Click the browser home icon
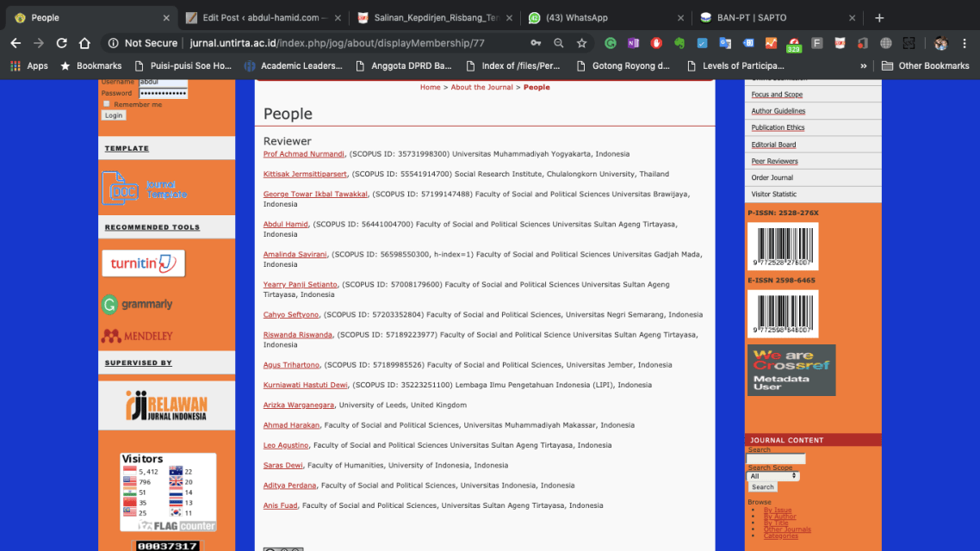 84,43
